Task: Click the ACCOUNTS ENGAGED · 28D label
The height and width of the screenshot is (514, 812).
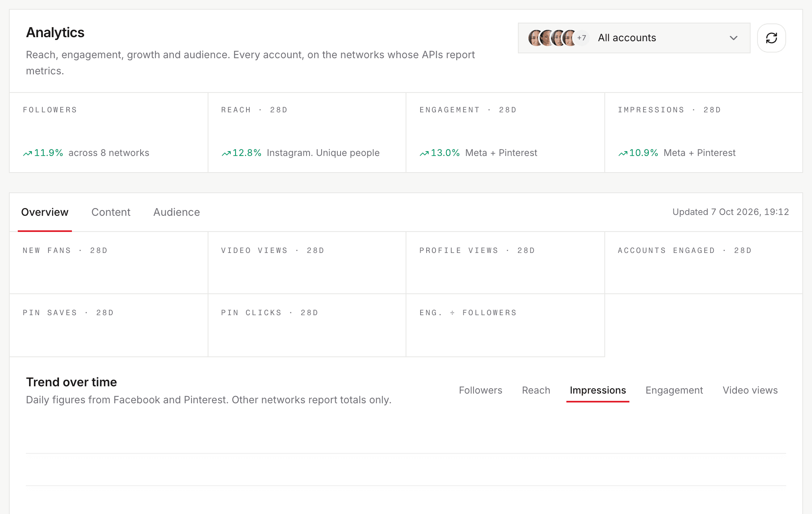Action: (685, 251)
